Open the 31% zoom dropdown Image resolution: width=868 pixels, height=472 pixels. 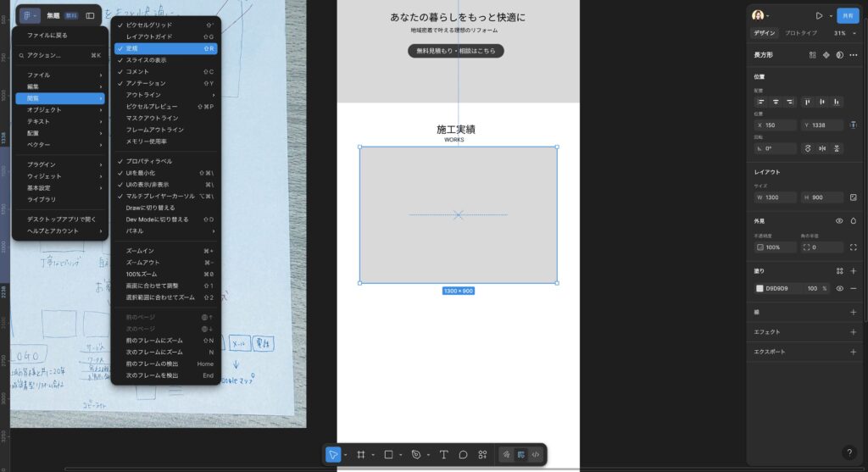pyautogui.click(x=842, y=33)
